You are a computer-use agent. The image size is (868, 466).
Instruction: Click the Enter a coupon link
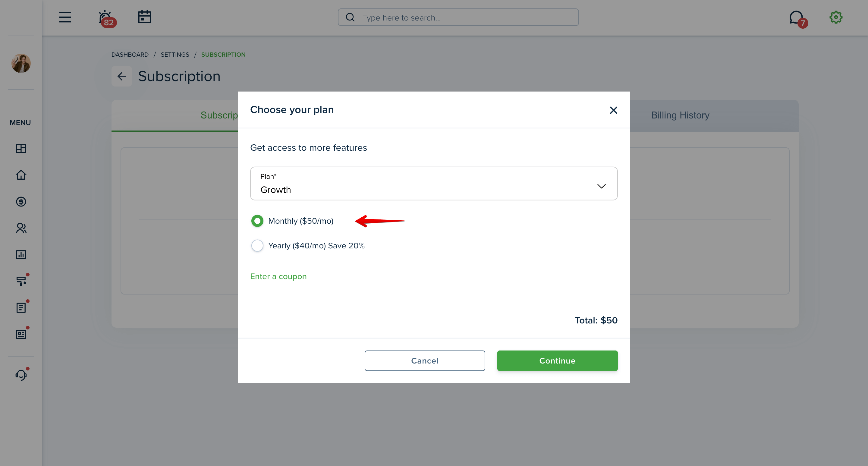pyautogui.click(x=278, y=276)
